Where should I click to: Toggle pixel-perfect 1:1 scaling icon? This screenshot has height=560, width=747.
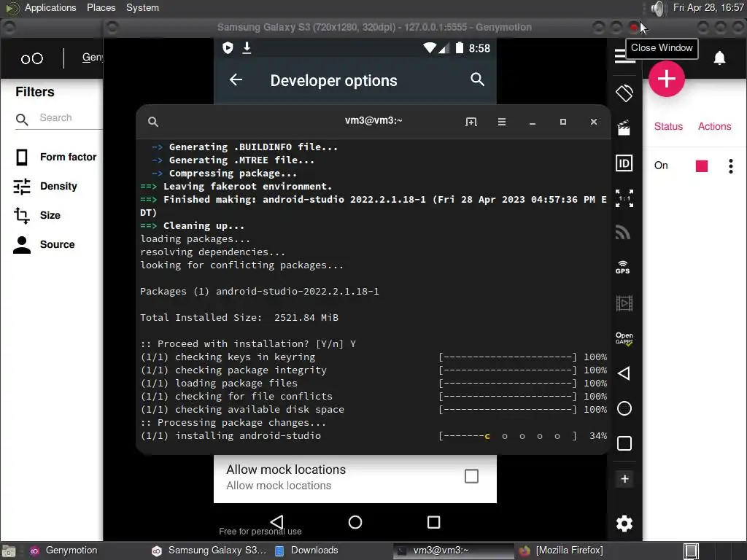pyautogui.click(x=624, y=198)
